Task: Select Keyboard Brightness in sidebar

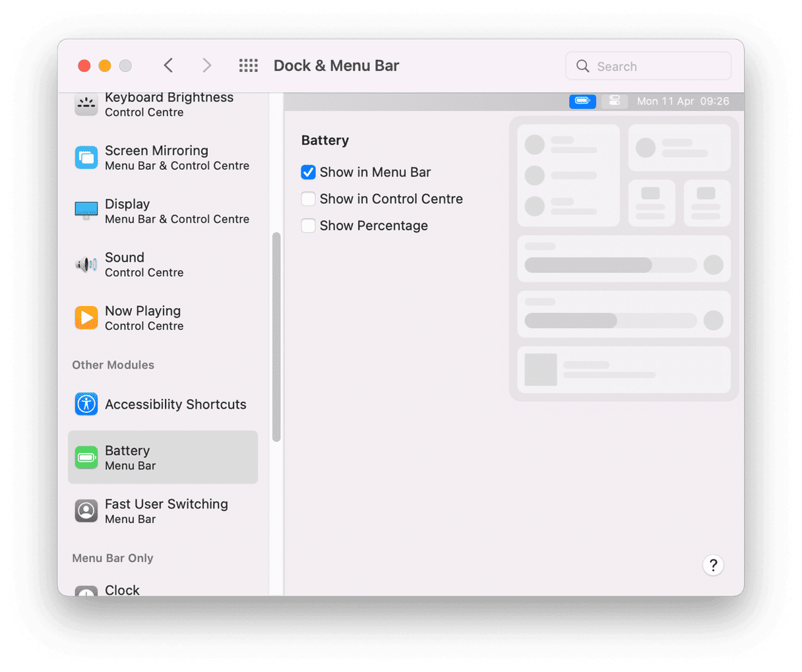Action: tap(163, 104)
